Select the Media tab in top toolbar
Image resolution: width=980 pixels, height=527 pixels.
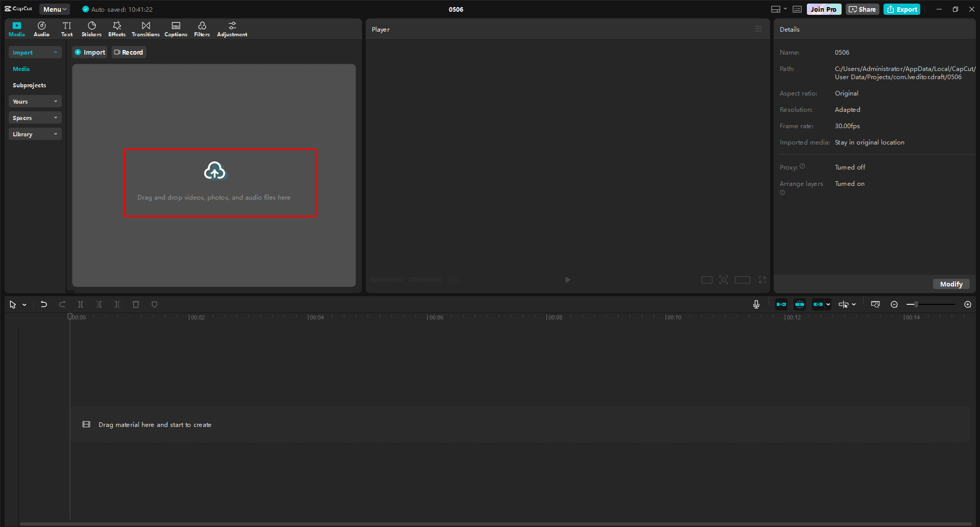(17, 29)
